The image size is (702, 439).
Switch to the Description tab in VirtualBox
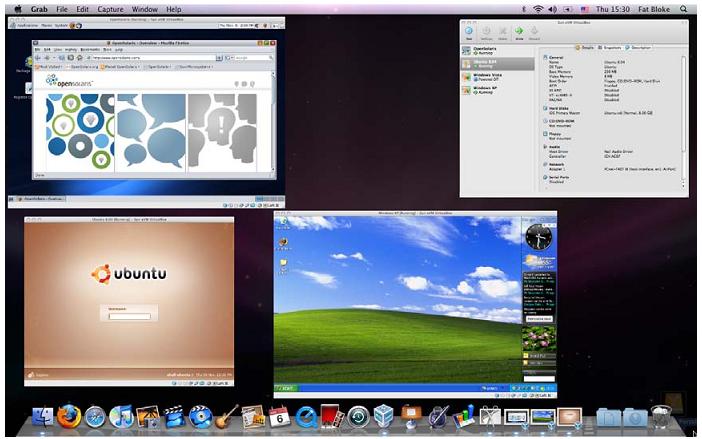(638, 47)
